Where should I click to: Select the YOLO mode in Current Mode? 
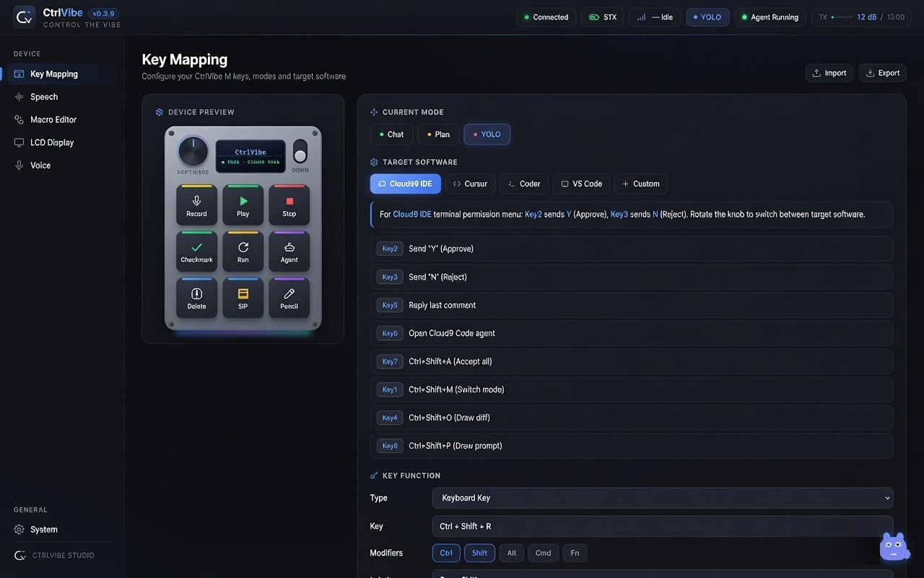click(487, 134)
